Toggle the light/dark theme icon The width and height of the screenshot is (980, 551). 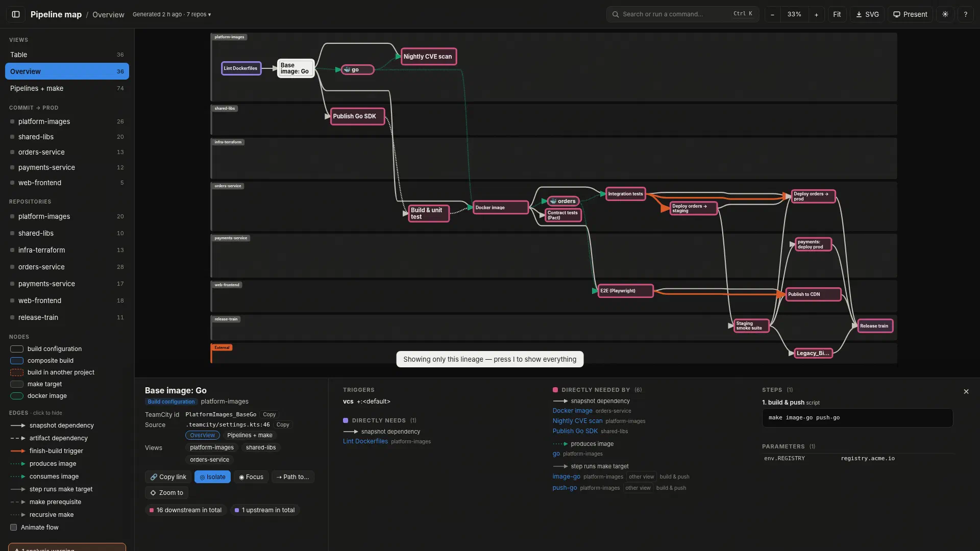coord(945,14)
